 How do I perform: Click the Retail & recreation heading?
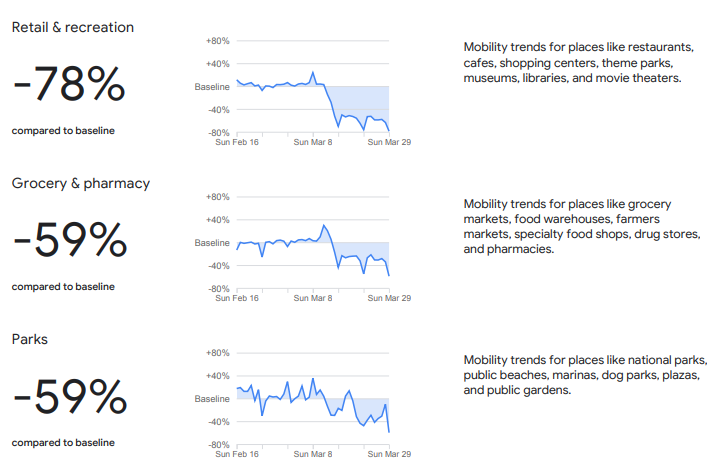pyautogui.click(x=72, y=27)
